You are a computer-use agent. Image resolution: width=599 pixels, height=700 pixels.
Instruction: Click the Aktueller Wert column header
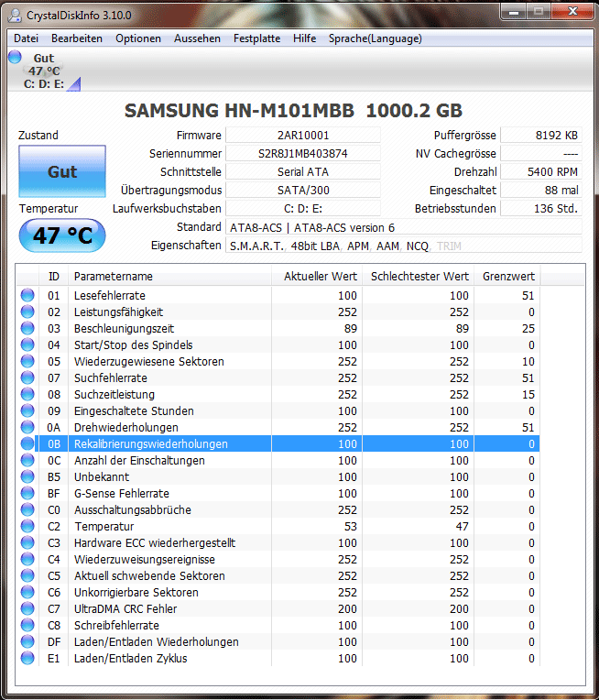pos(317,277)
